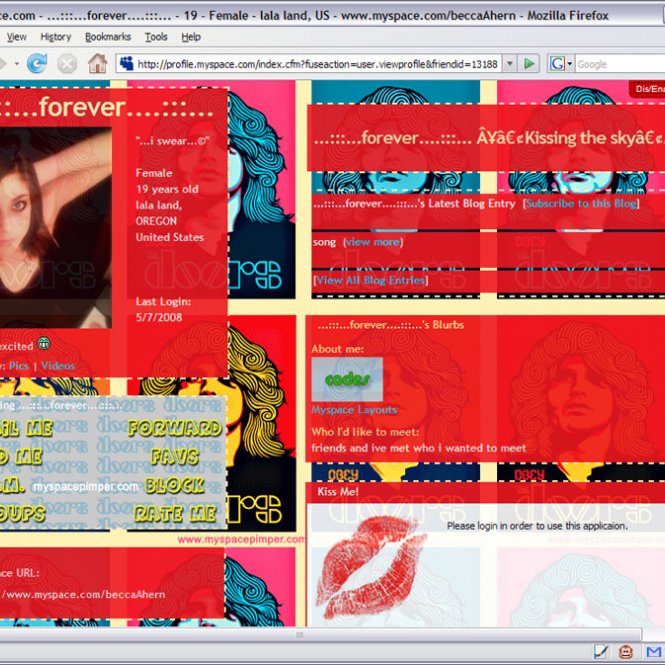
Task: Open the Help menu
Action: pos(191,37)
